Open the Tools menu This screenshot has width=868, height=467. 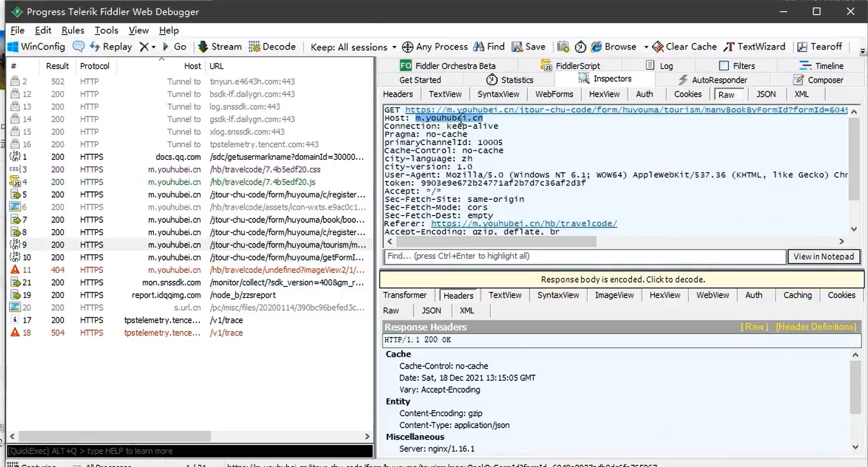coord(106,30)
